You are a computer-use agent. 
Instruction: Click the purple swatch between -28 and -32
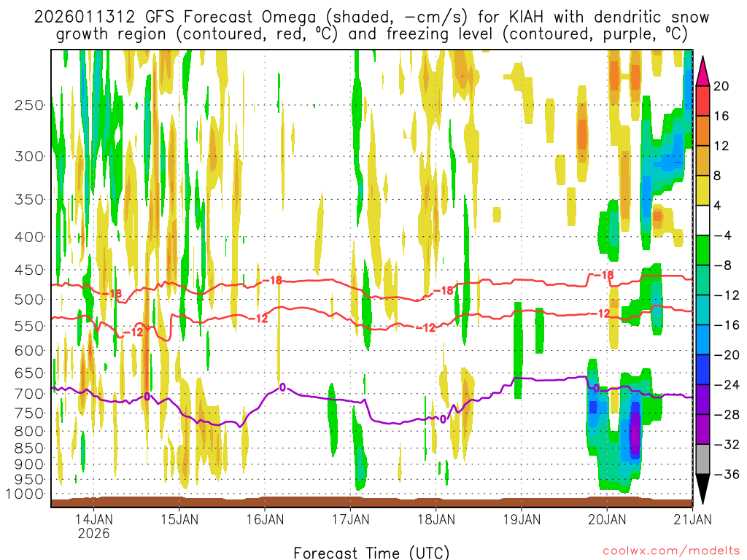(703, 429)
